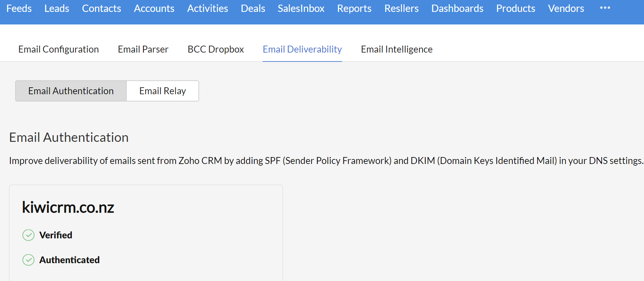
Task: Open the Dashboards module
Action: [x=457, y=8]
